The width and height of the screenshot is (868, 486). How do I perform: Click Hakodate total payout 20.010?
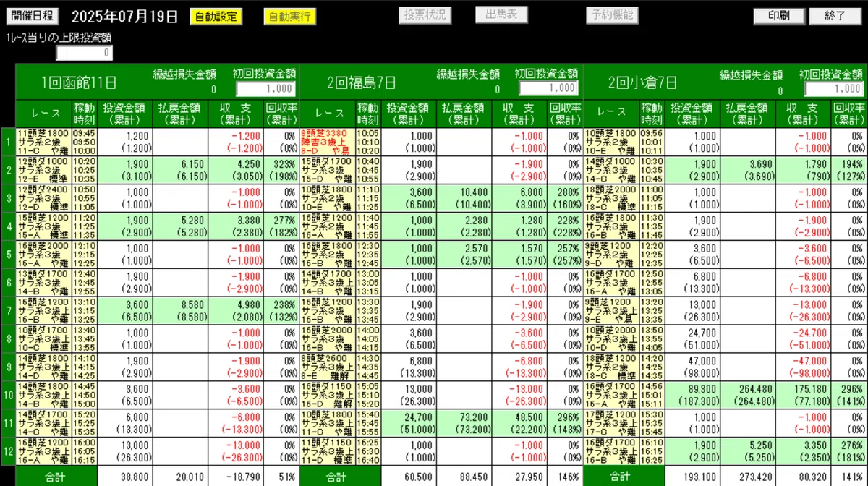click(x=179, y=477)
